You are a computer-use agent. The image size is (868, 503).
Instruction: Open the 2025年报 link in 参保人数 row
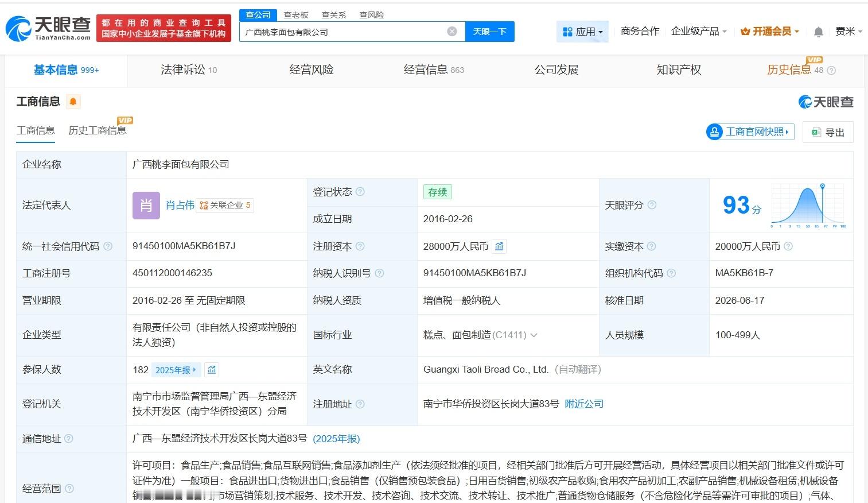tap(176, 370)
